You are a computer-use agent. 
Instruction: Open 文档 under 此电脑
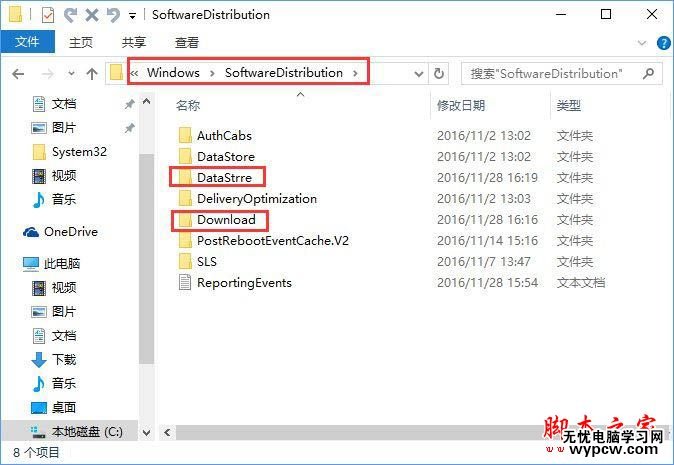point(64,336)
